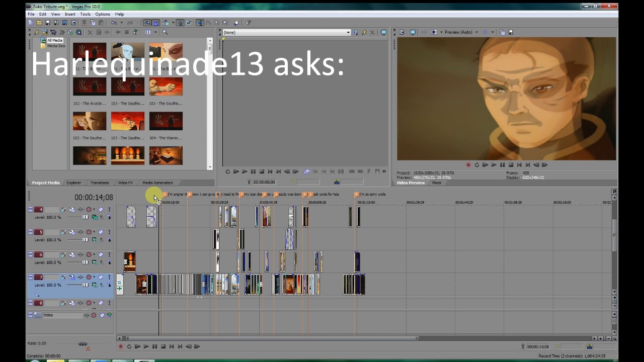Switch to the Video FX tab

tap(125, 183)
